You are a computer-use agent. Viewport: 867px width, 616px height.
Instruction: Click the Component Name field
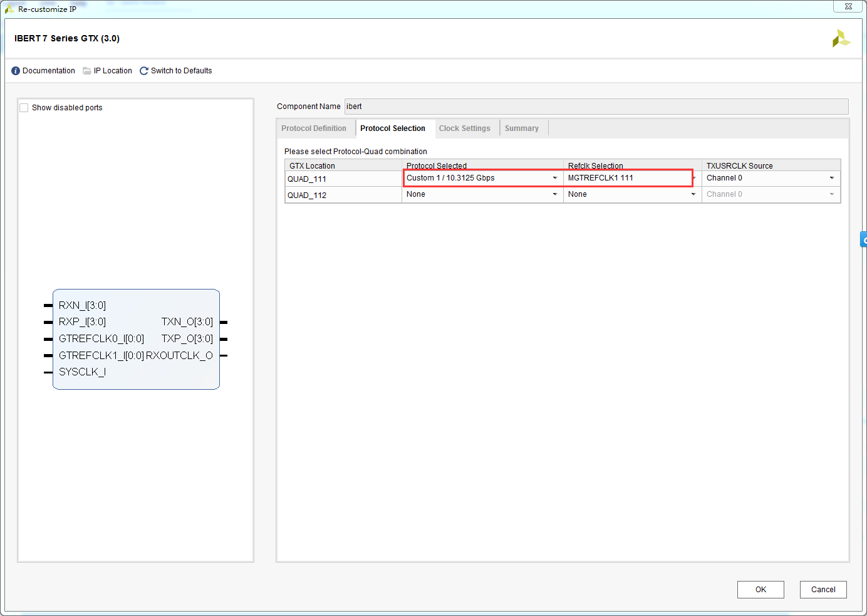(x=596, y=107)
